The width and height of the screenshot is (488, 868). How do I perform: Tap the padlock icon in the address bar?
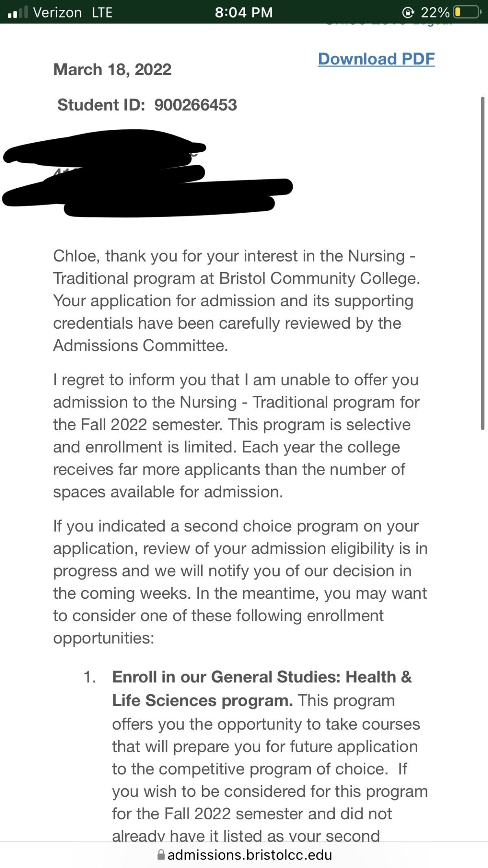pyautogui.click(x=161, y=854)
